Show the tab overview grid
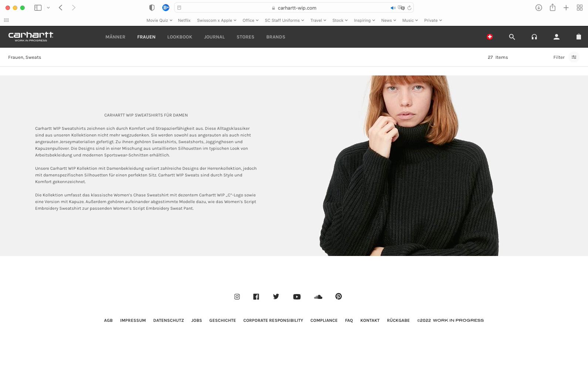This screenshot has width=588, height=381. tap(579, 8)
